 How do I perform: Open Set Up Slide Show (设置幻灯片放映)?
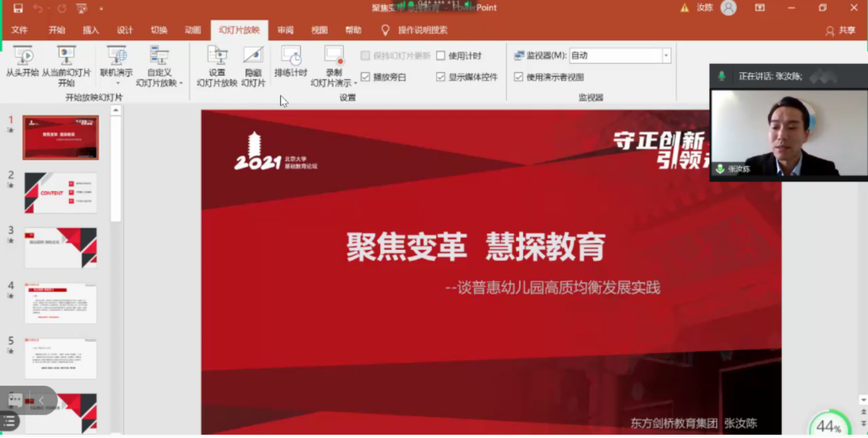(217, 56)
